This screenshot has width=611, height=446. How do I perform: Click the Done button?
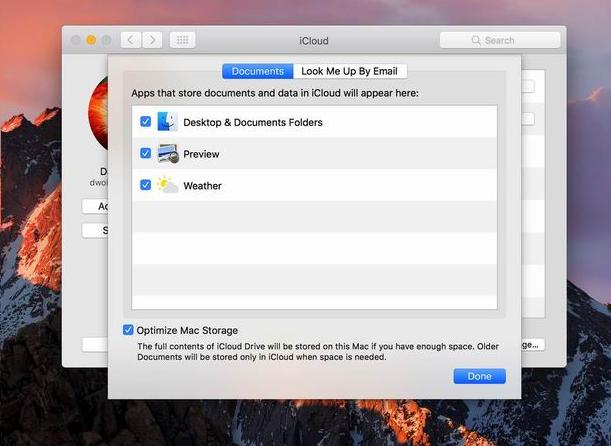click(479, 376)
